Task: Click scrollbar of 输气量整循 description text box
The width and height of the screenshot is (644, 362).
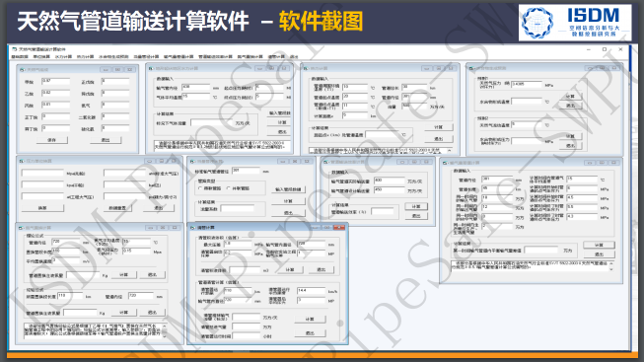Action: (611, 266)
